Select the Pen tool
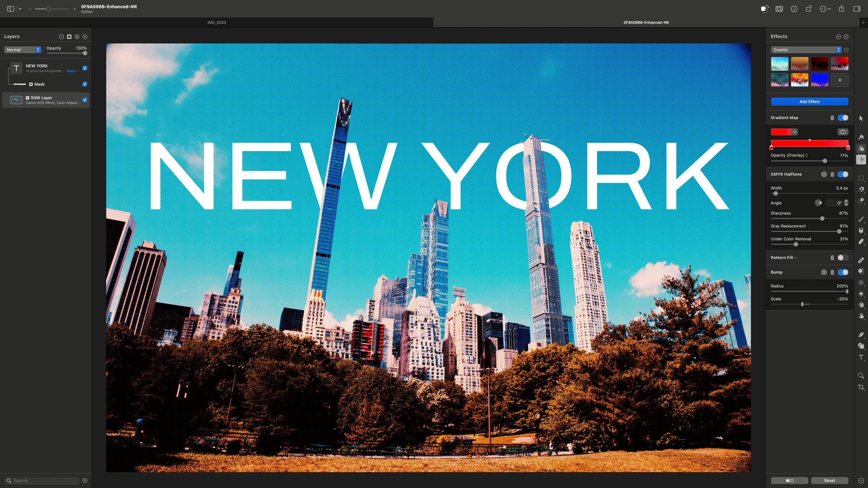The height and width of the screenshot is (488, 868). point(861,335)
